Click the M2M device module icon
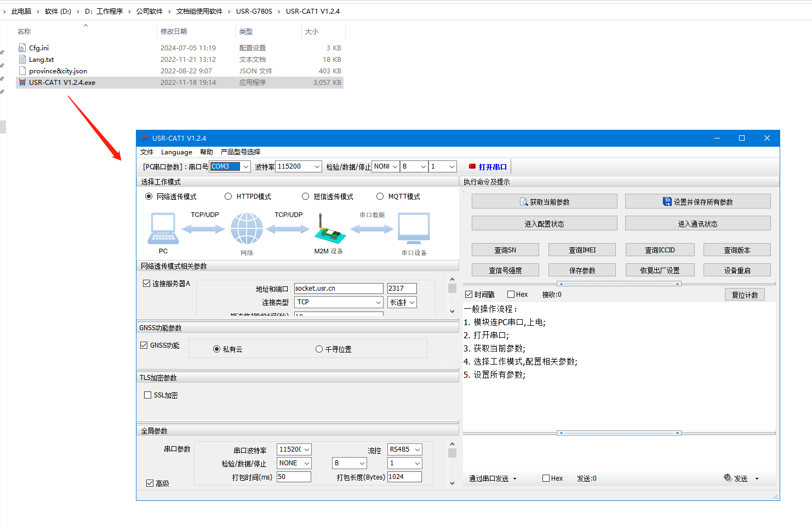 [329, 230]
